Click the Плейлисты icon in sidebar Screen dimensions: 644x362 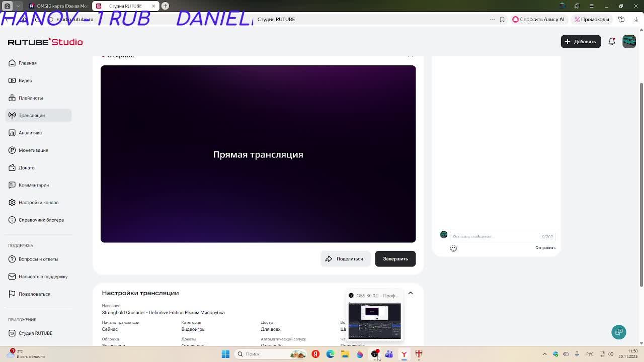[x=12, y=98]
